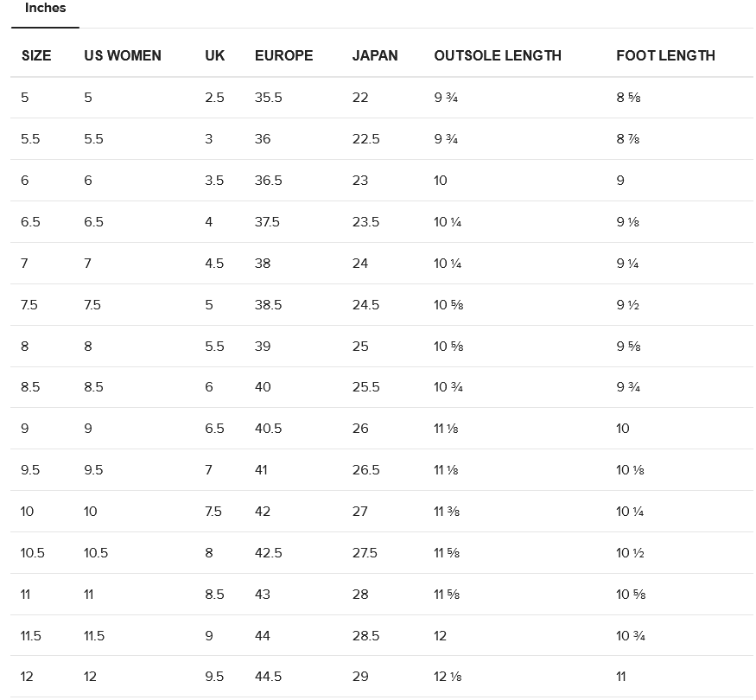Click Europe size 42.5 cell

(269, 553)
